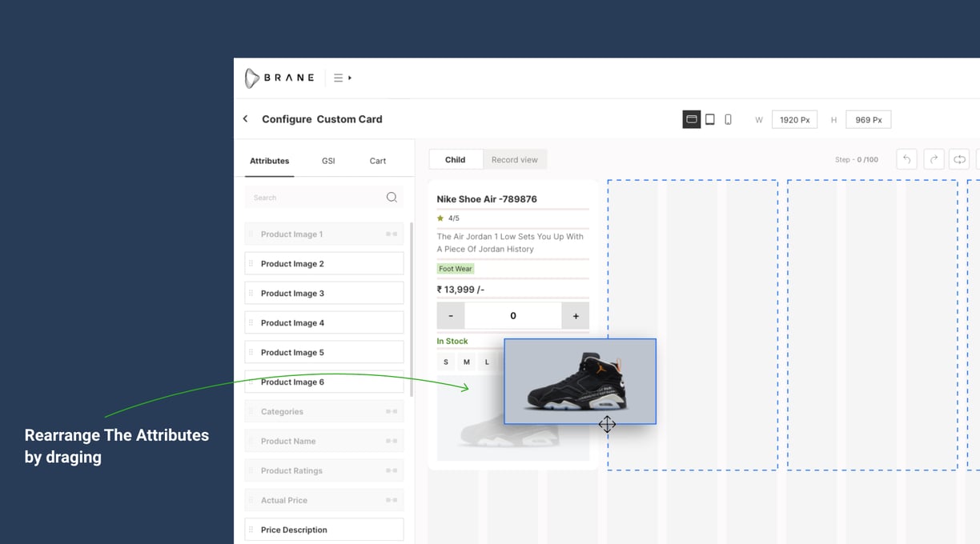This screenshot has height=544, width=980.
Task: Go back from Configure Custom Card
Action: click(x=246, y=118)
